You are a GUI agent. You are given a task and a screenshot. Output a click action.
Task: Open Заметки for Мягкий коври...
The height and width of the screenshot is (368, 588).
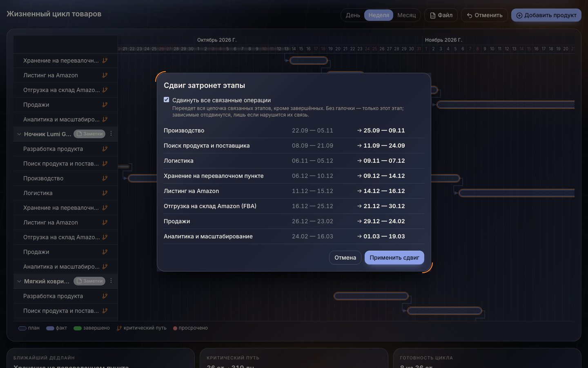89,281
